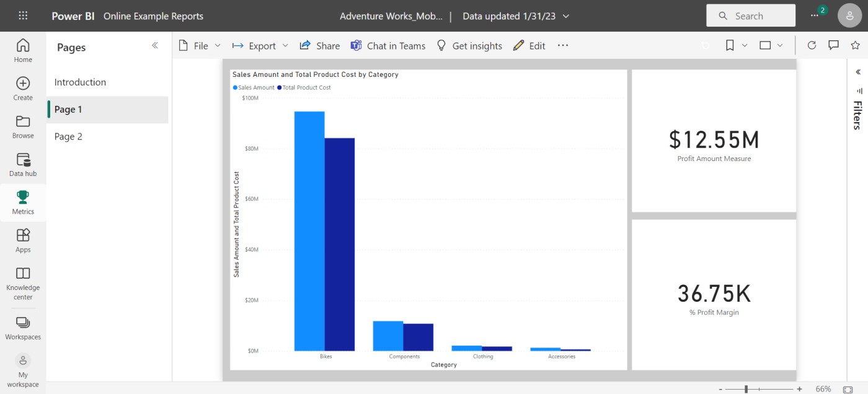Screen dimensions: 868x394
Task: Switch to Page 2
Action: click(68, 136)
